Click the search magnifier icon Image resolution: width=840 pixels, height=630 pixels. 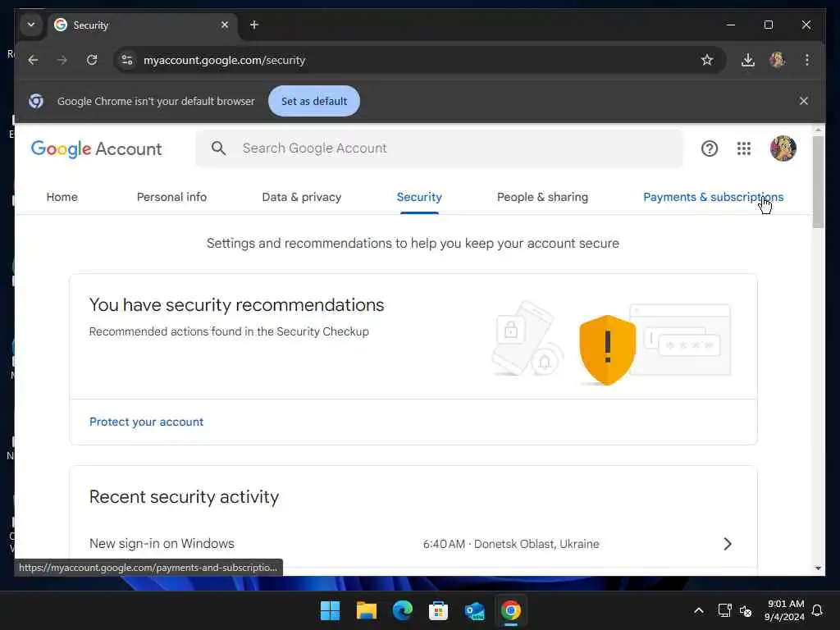(x=218, y=148)
